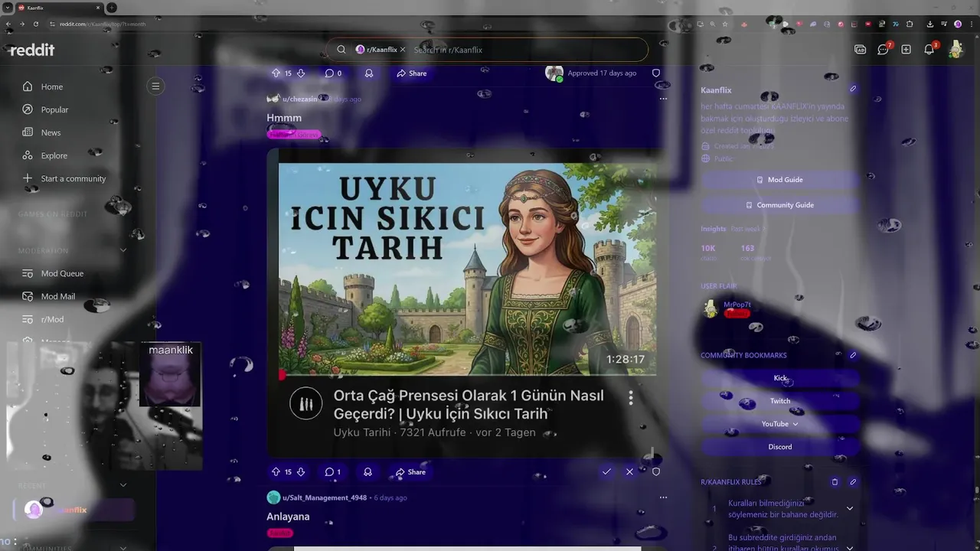The image size is (980, 551).
Task: Open u/Salt_Management_4948 profile link
Action: tap(325, 497)
